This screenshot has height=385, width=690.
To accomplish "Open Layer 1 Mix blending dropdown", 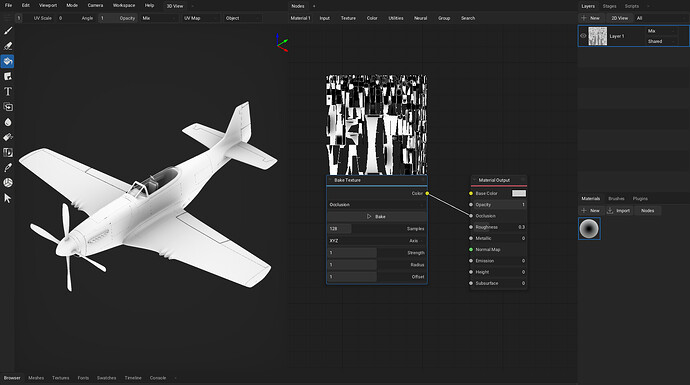I will click(661, 31).
